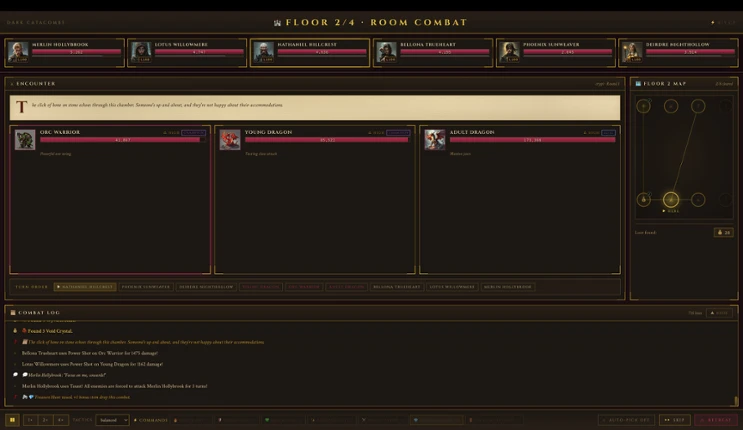
Task: Select Merlin Hollybrook in turn order
Action: [508, 287]
